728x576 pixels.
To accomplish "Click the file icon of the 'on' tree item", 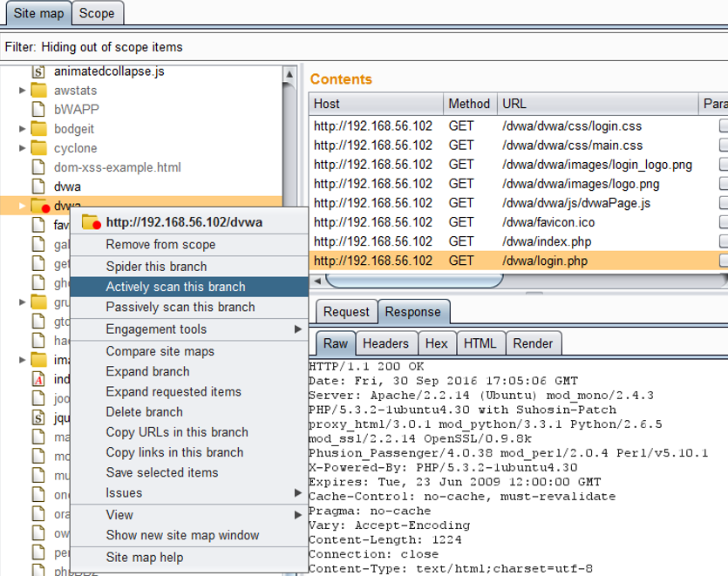I will pos(38,495).
